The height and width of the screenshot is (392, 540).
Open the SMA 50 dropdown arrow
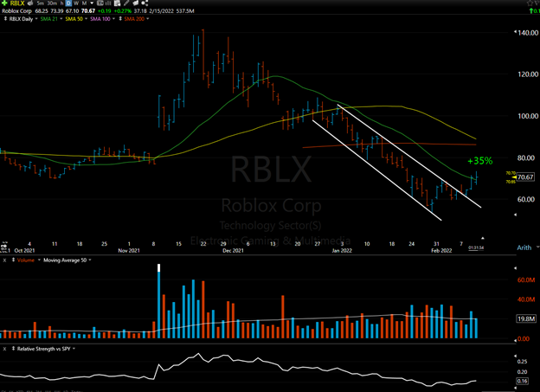coord(86,19)
